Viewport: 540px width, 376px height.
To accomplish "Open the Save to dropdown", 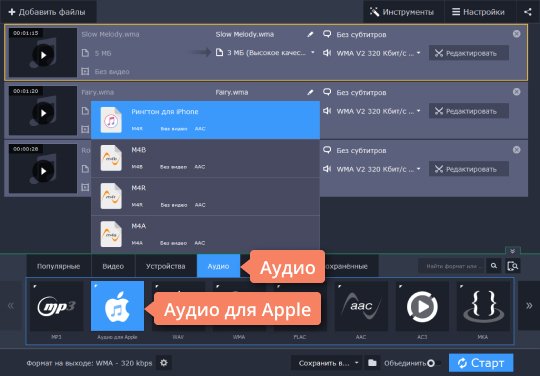I will tap(326, 363).
